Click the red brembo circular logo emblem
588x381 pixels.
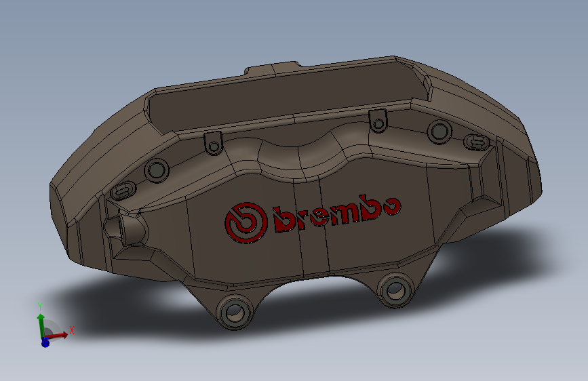point(246,223)
